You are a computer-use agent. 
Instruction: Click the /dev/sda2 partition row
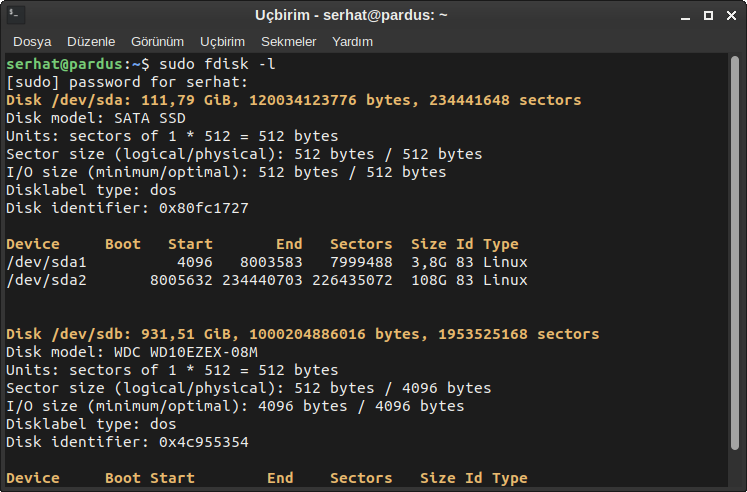tap(266, 280)
